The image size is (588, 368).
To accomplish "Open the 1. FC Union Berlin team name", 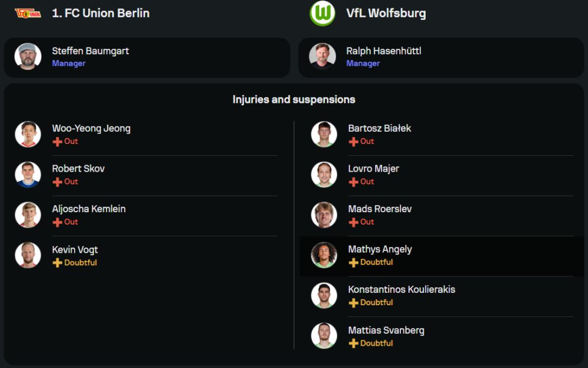I will (x=101, y=13).
